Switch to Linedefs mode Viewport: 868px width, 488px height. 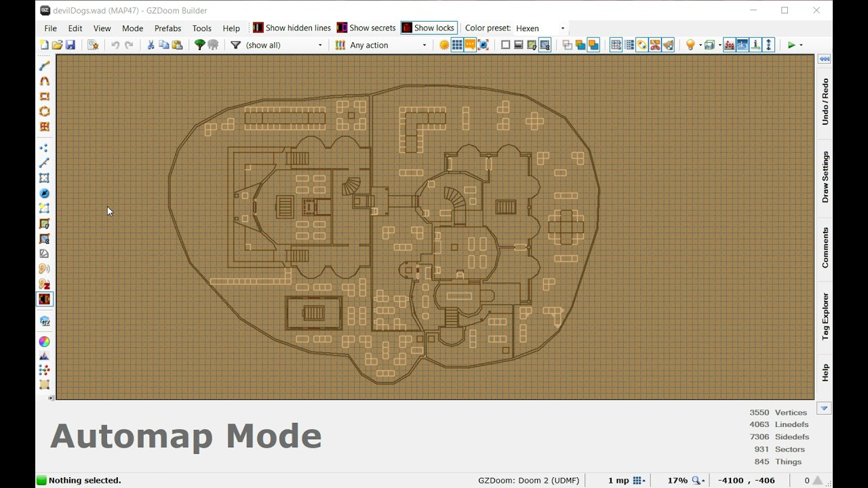[x=44, y=163]
